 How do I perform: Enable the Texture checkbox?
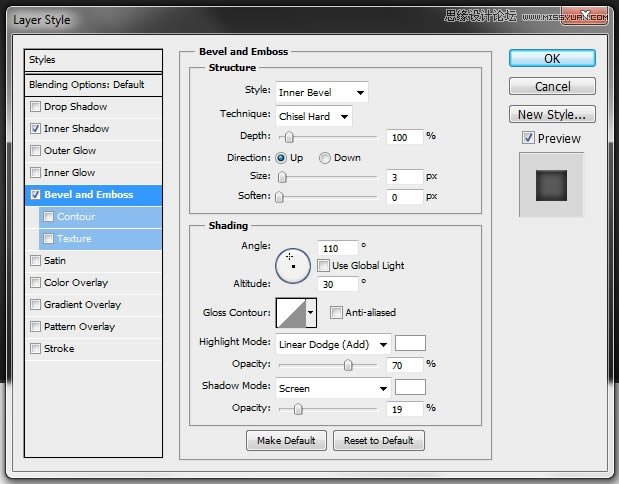click(x=49, y=238)
